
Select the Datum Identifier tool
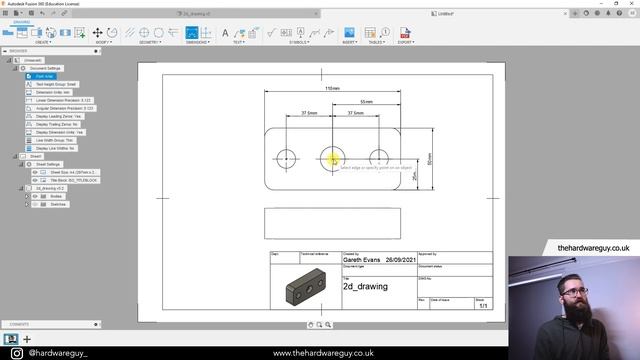tap(300, 33)
